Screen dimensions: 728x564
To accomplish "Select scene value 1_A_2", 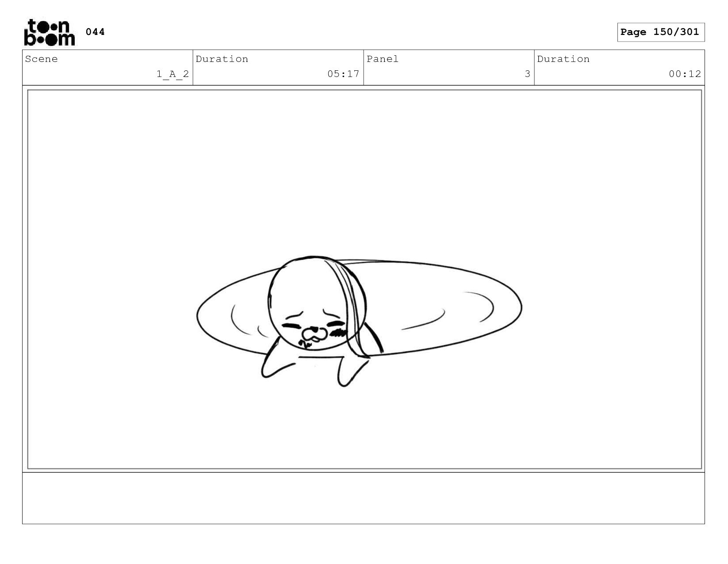I will coord(172,74).
